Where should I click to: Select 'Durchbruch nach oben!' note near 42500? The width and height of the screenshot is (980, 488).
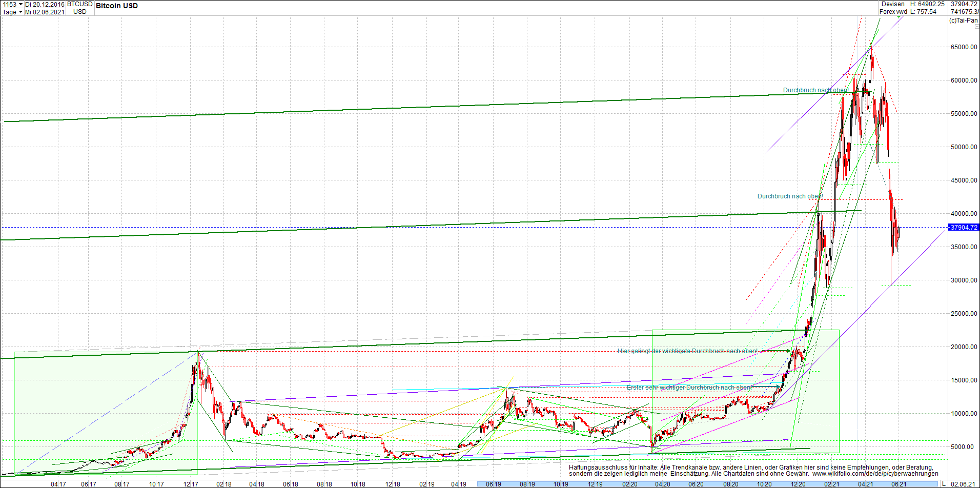click(x=790, y=196)
